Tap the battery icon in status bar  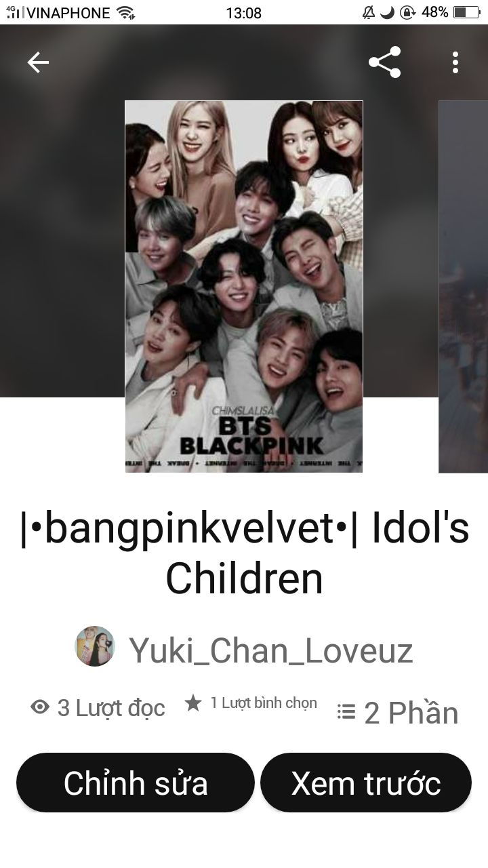[466, 12]
